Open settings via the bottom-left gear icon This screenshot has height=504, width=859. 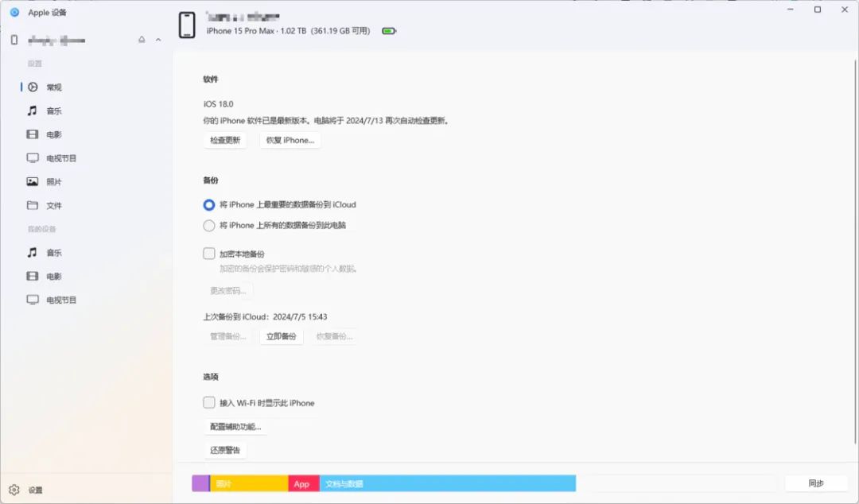click(14, 490)
